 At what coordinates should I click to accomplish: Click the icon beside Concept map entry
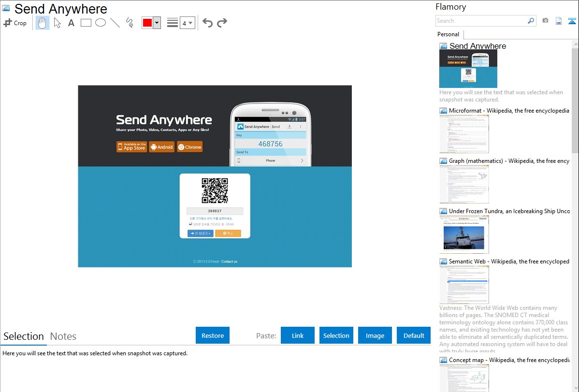tap(444, 360)
